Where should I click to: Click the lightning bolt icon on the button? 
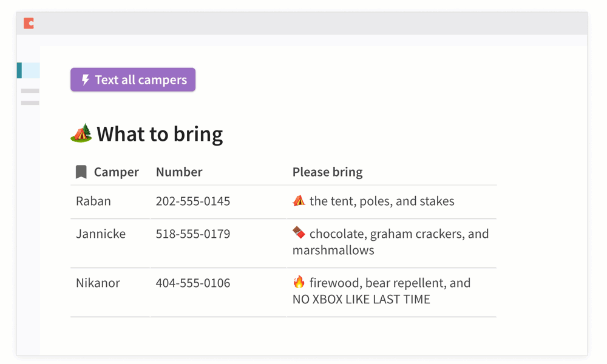tap(86, 80)
